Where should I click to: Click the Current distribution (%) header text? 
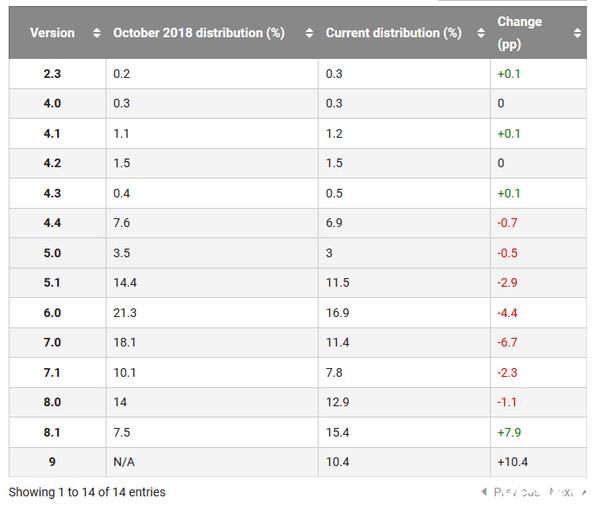tap(393, 33)
